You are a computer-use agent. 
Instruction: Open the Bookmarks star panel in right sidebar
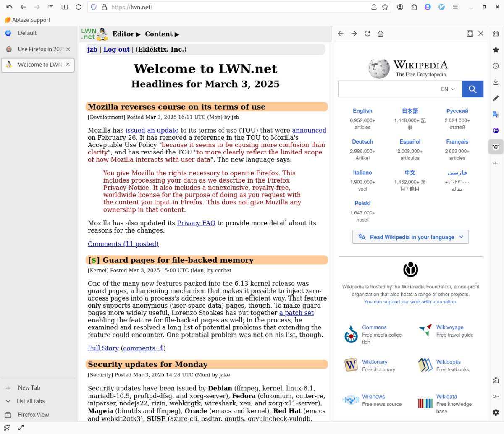[x=496, y=50]
